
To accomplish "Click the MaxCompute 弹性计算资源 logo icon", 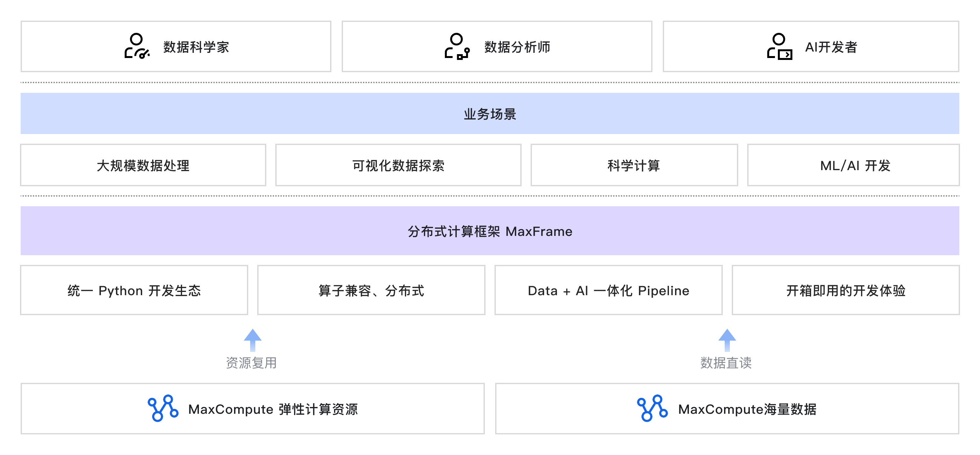I will 163,408.
